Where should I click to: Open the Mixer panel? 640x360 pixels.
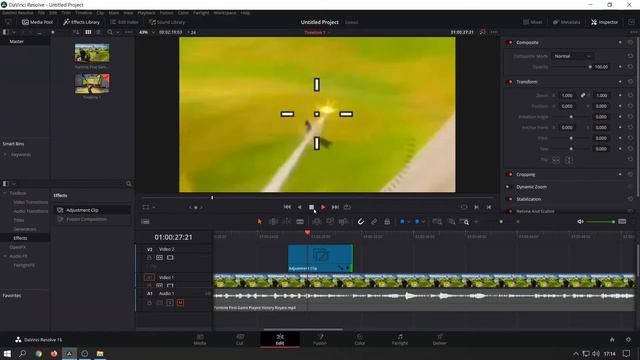click(533, 22)
